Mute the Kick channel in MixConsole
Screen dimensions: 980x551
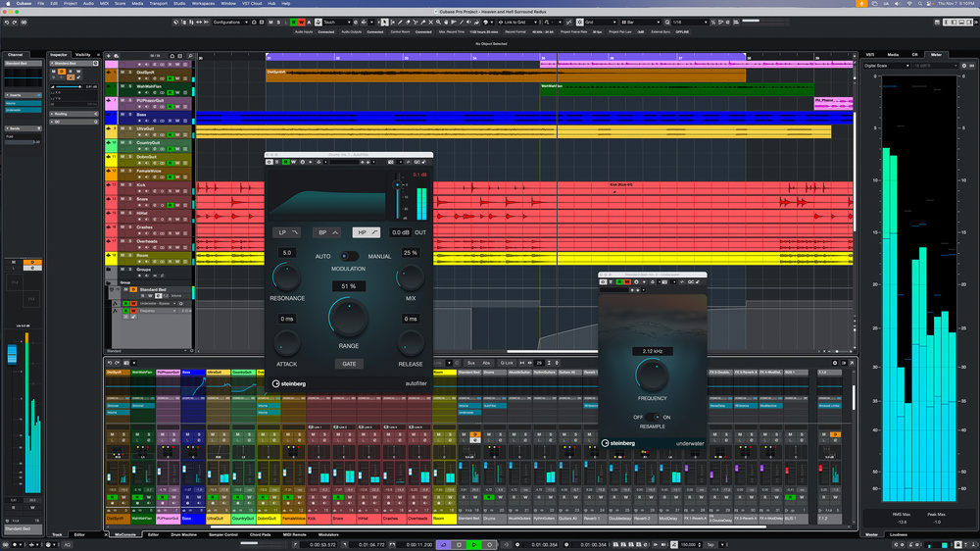click(x=313, y=434)
